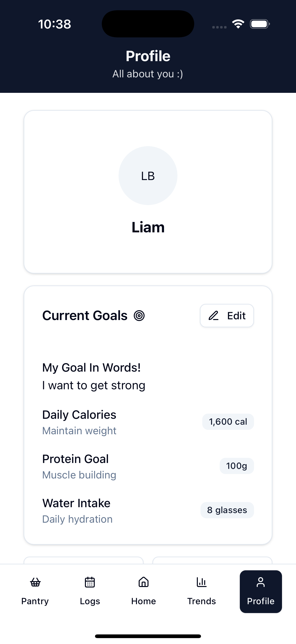Switch to the Pantry tab label
The width and height of the screenshot is (296, 644).
pos(35,601)
